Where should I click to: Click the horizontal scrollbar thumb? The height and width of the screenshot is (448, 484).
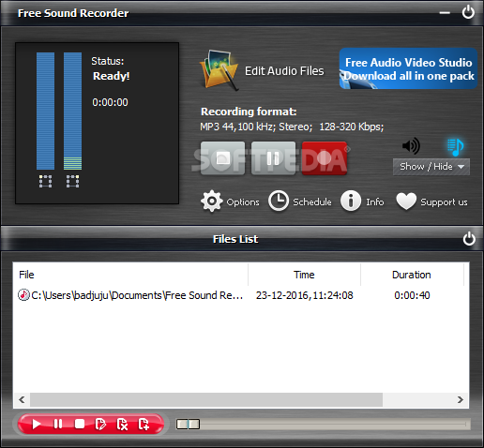click(206, 399)
